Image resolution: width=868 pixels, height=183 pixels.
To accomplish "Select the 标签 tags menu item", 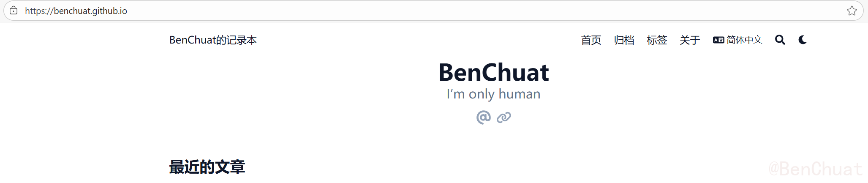I will [657, 40].
